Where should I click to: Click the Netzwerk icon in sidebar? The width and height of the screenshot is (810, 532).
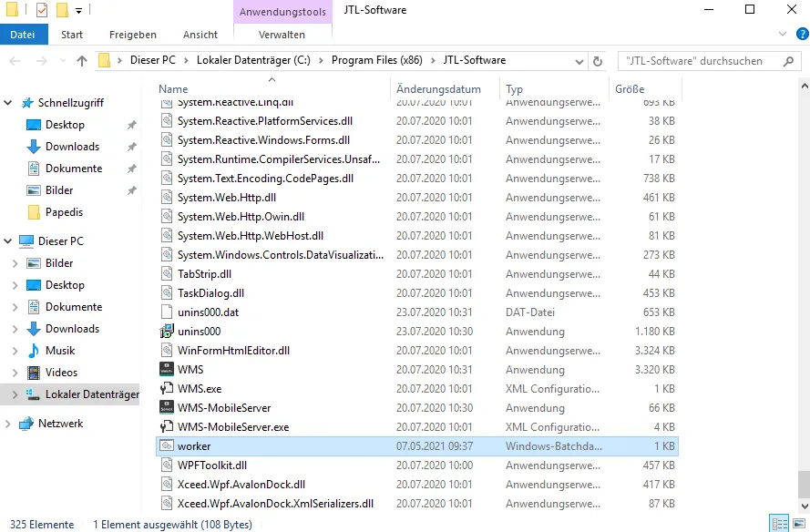click(26, 424)
